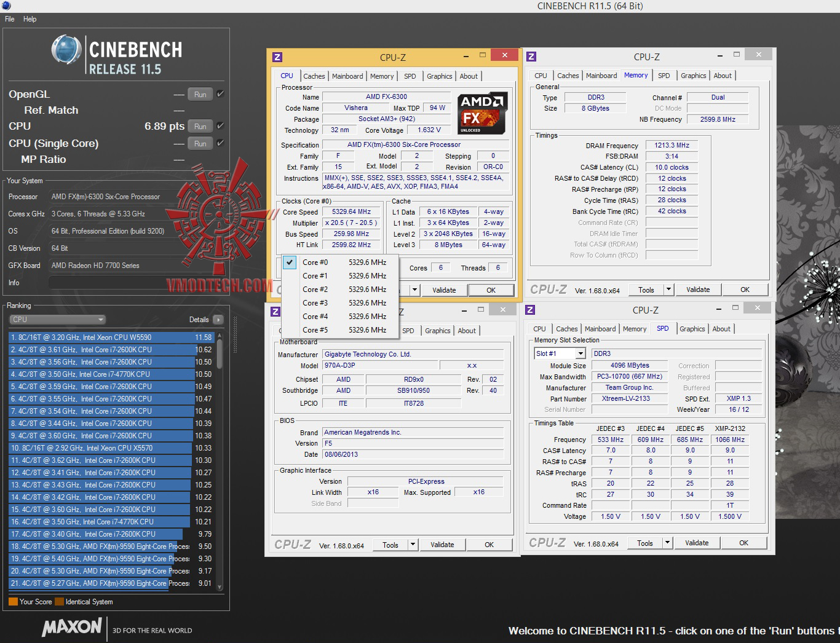Expand the Tools arrow in the SPD tab window

[667, 543]
